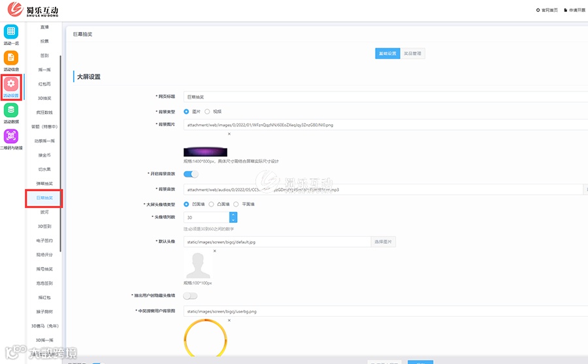
Task: Open the green 活动数据 database icon
Action: click(11, 110)
